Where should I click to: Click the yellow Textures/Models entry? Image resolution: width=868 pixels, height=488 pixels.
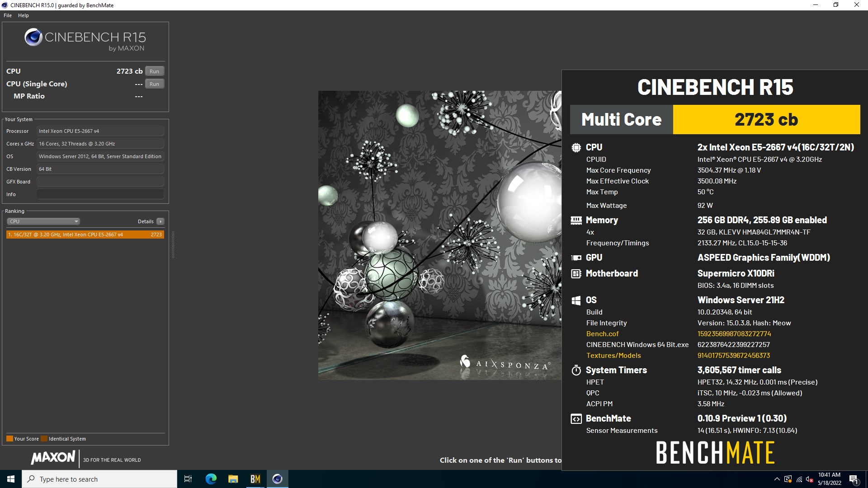tap(613, 356)
